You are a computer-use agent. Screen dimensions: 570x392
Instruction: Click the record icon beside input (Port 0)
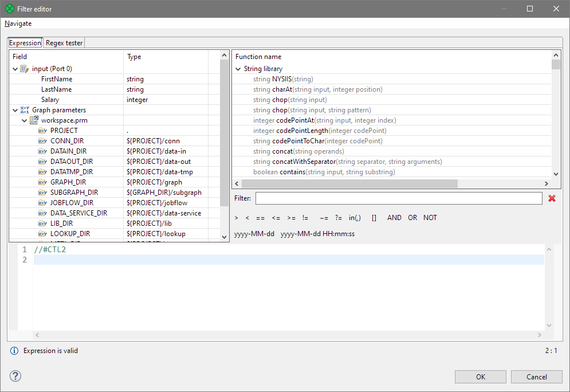pyautogui.click(x=23, y=68)
